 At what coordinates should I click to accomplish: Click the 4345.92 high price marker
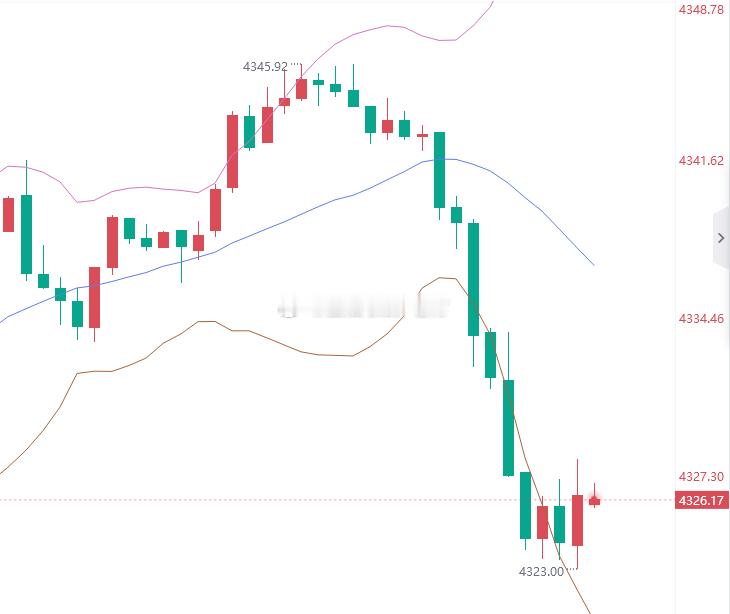coord(265,67)
